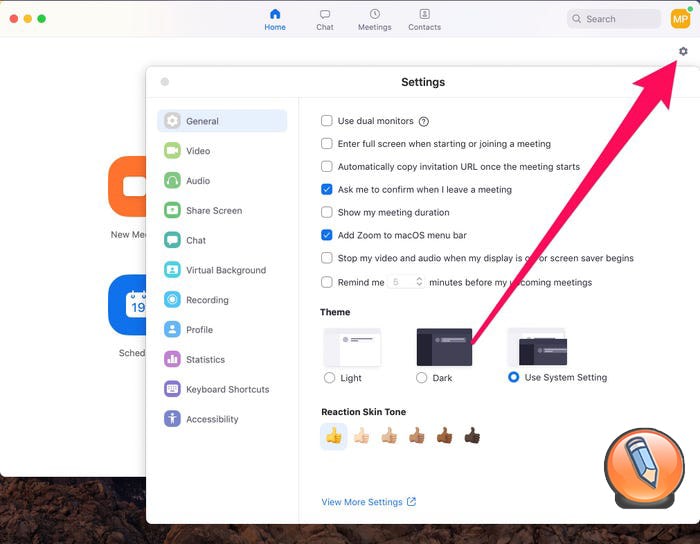Screen dimensions: 700x544
Task: Open the Profile settings icon
Action: 172,329
